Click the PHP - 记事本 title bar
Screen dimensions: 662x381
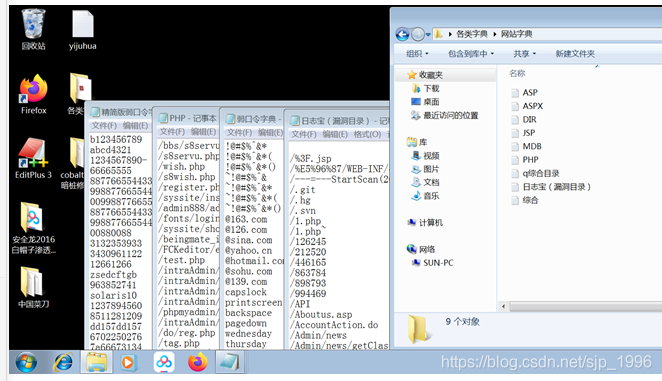click(x=187, y=118)
